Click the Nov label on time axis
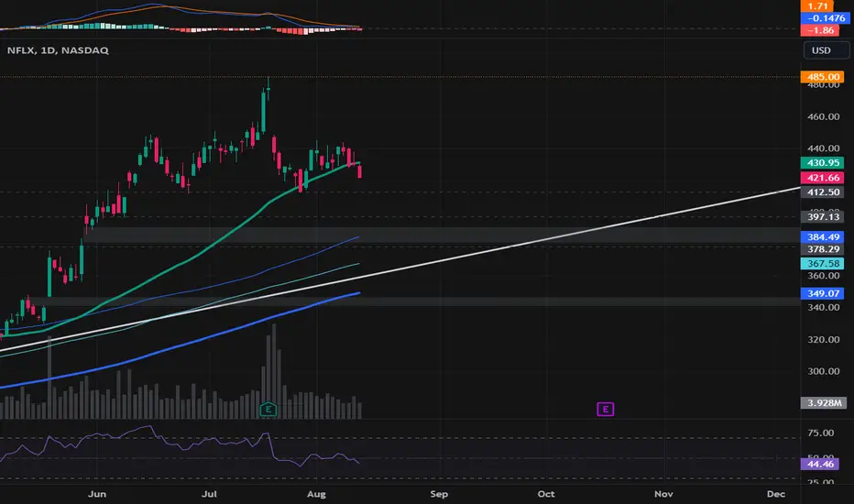854x504 pixels. click(x=663, y=494)
